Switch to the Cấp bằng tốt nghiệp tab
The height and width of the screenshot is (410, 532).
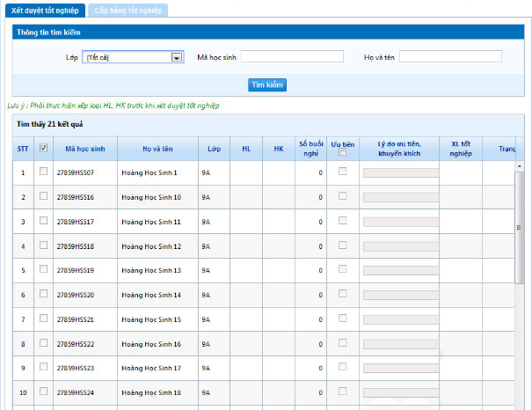(x=128, y=11)
